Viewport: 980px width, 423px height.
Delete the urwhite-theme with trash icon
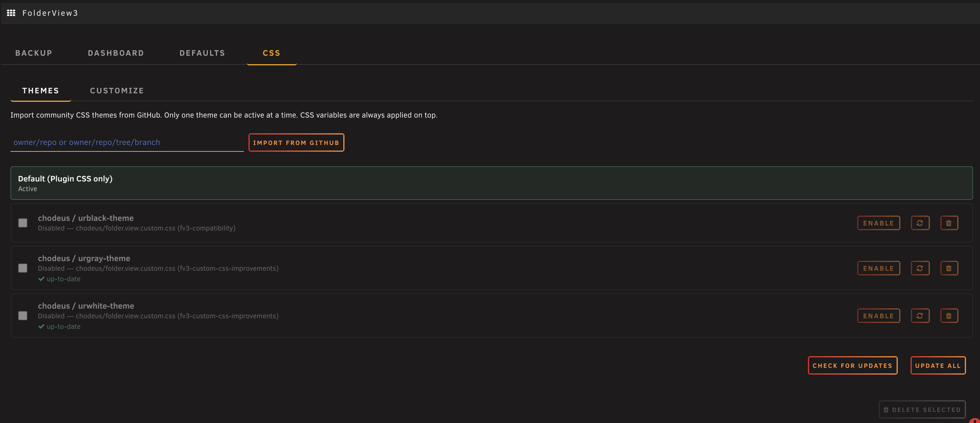(x=949, y=316)
